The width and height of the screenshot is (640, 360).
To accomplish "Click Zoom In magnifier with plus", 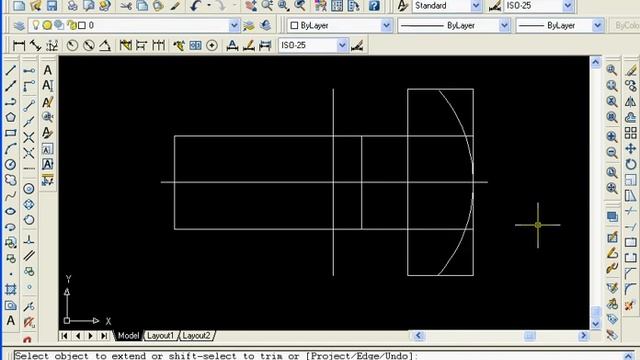I will (612, 137).
